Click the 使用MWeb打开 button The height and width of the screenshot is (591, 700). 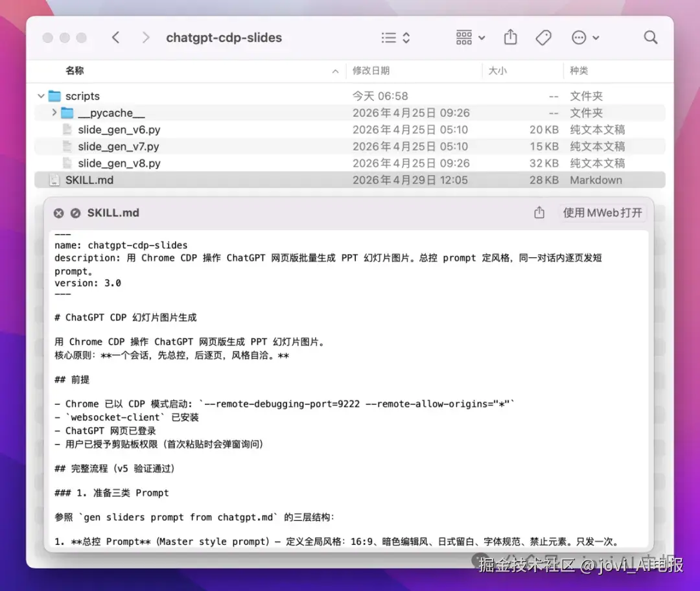[602, 213]
